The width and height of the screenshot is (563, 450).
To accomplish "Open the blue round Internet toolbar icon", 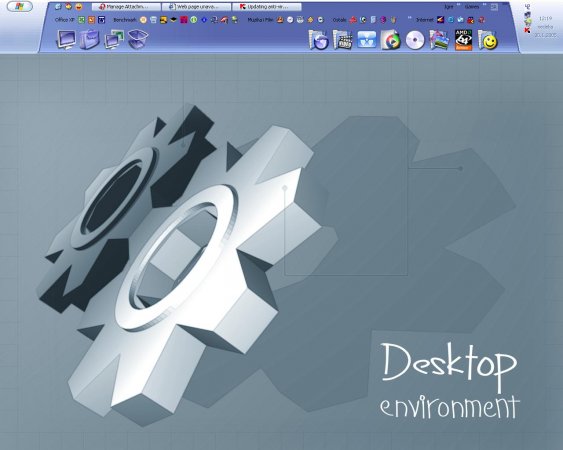I will [451, 20].
